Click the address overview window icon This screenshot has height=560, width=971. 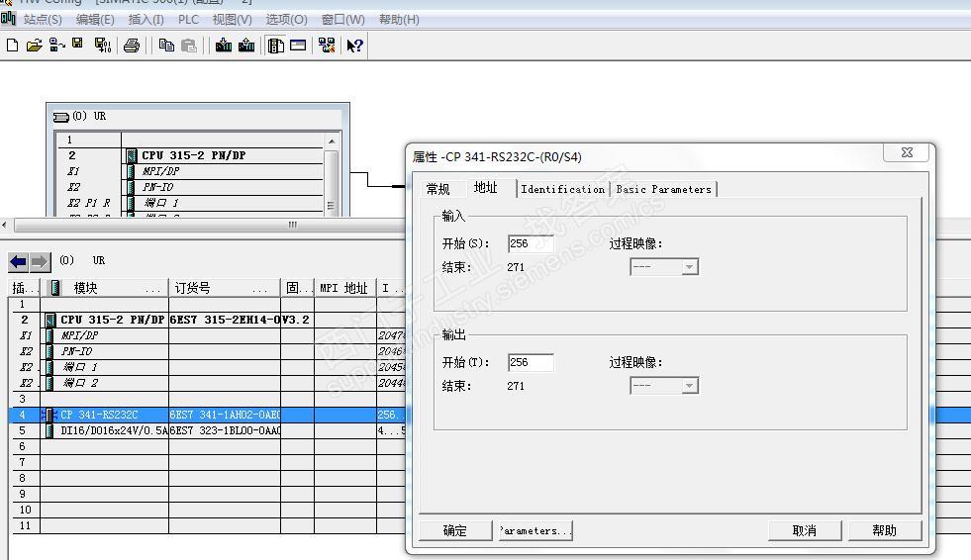pyautogui.click(x=298, y=46)
